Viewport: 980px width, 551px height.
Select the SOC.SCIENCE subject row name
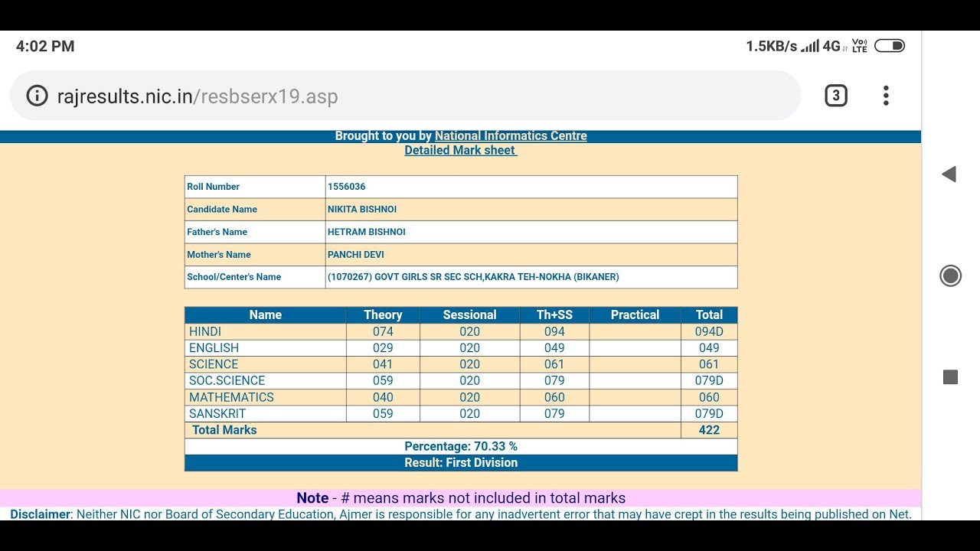227,380
